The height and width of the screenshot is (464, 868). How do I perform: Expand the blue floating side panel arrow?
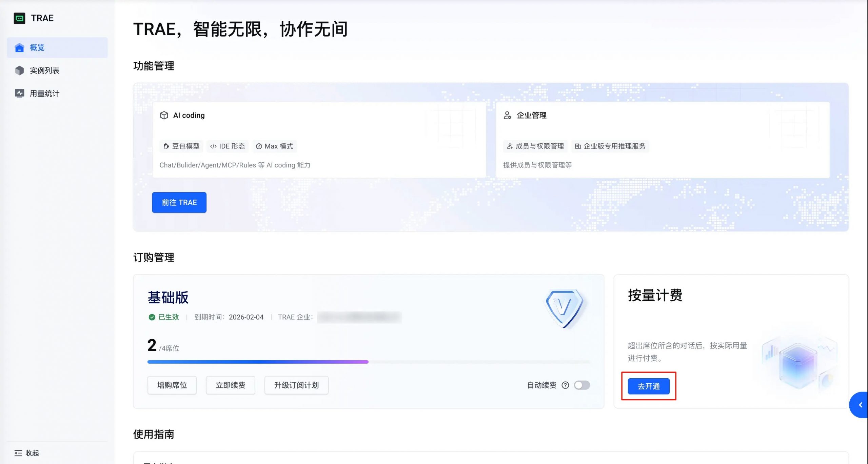(859, 405)
